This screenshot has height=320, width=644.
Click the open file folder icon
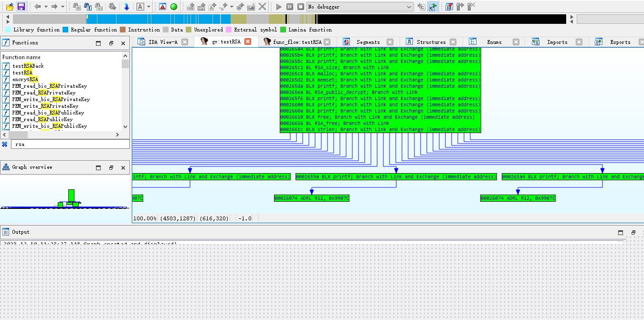point(10,7)
